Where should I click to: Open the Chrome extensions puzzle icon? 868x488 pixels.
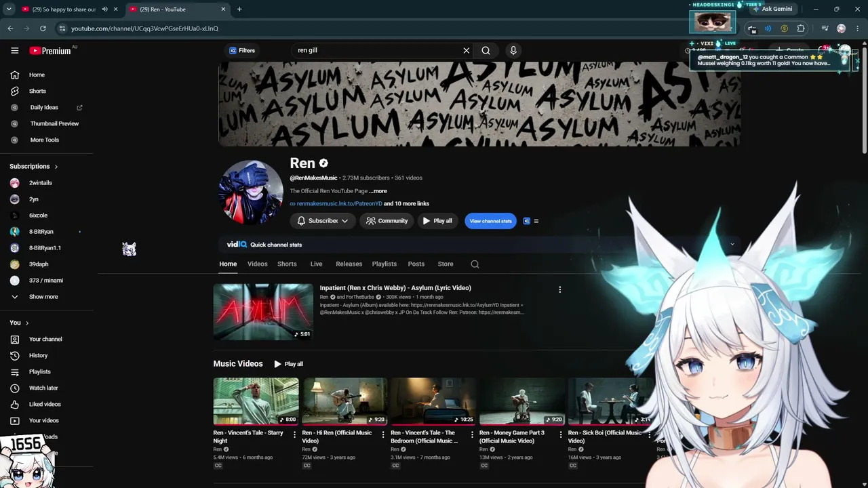[x=801, y=28]
